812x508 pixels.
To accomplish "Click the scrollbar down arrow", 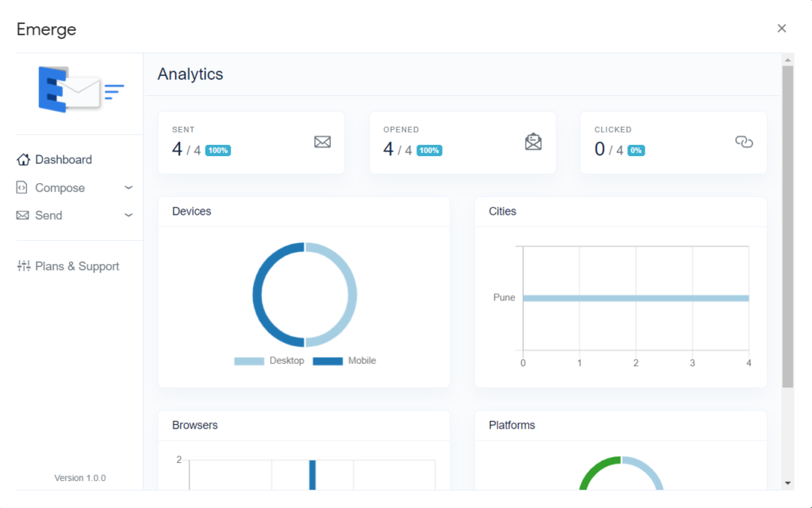I will [x=787, y=483].
